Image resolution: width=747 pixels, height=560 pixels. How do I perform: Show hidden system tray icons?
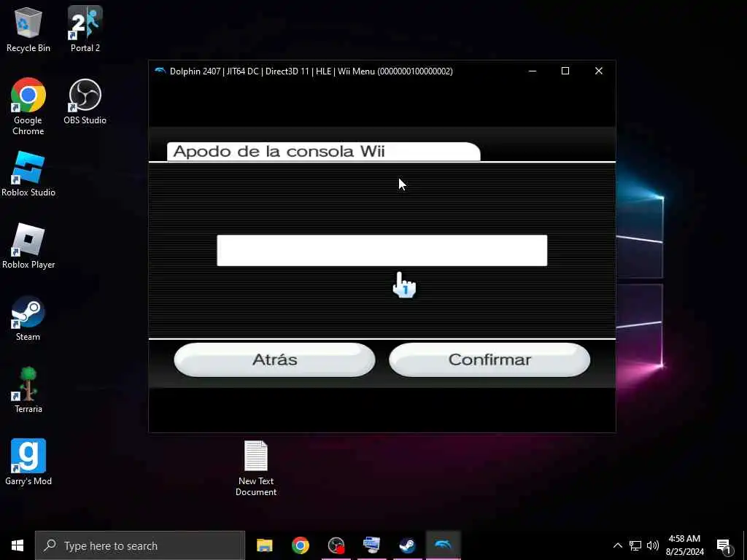(x=617, y=545)
